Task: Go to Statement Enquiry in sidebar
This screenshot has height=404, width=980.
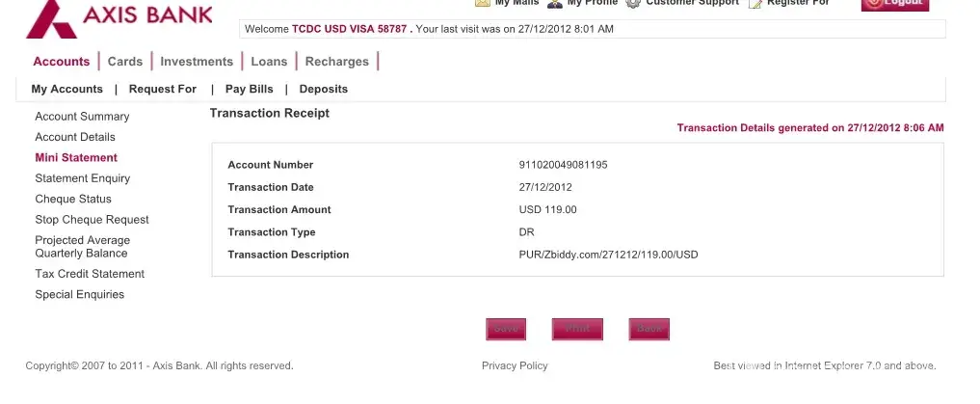Action: [x=82, y=178]
